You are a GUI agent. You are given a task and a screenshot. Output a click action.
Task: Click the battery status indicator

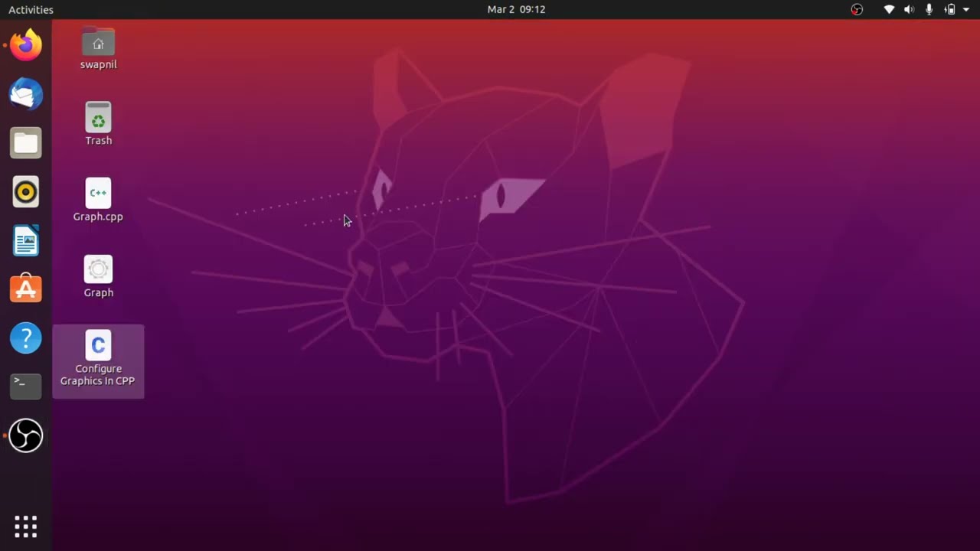(x=950, y=10)
